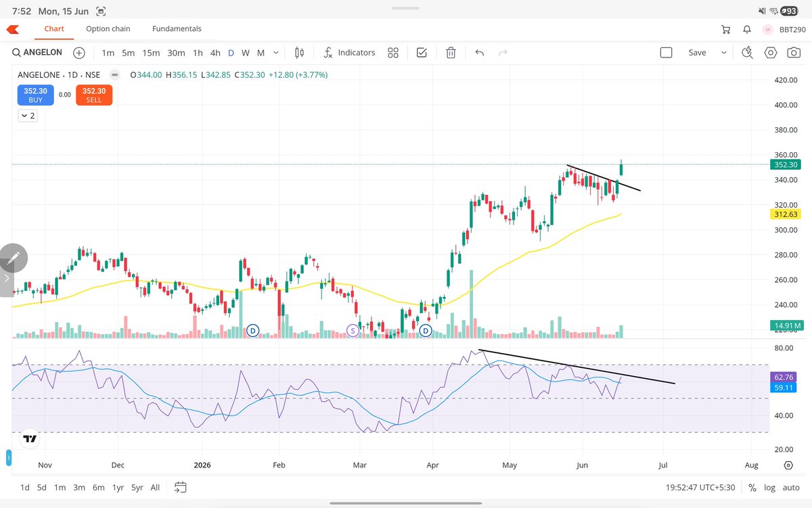Toggle the log scale mode
The height and width of the screenshot is (508, 812).
pyautogui.click(x=769, y=487)
